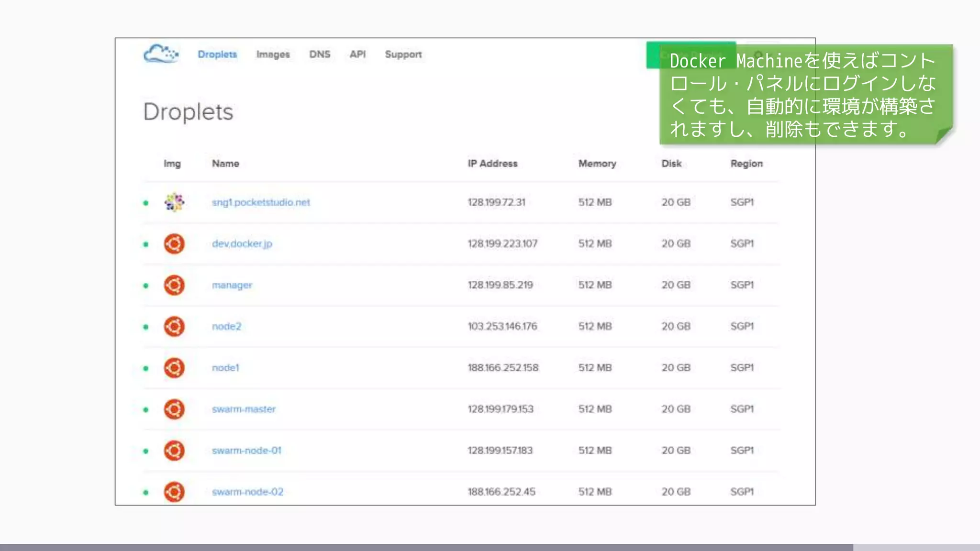Click SGP1 region for swarm-master row
Screen dimensions: 980x551
pos(742,409)
